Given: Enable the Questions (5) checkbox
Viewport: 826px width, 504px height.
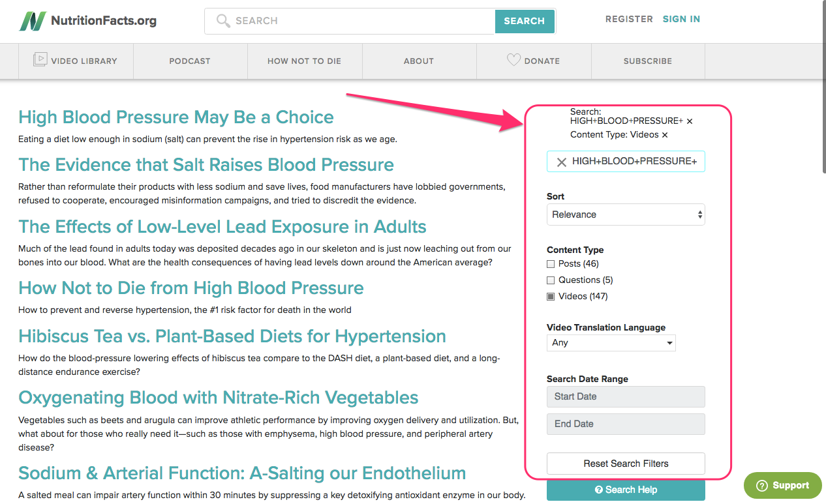Looking at the screenshot, I should point(551,280).
